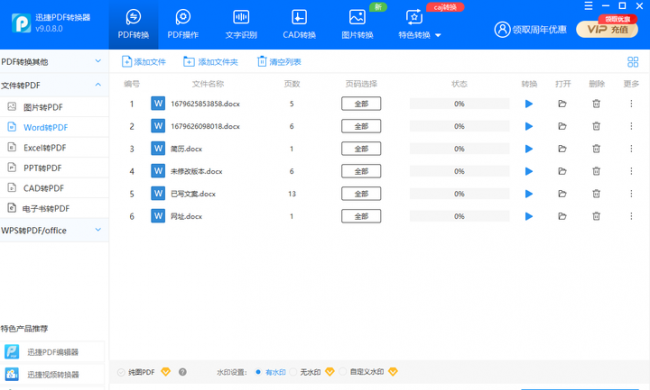Open more options for 1679625853858.docx
Image resolution: width=650 pixels, height=390 pixels.
pos(631,104)
